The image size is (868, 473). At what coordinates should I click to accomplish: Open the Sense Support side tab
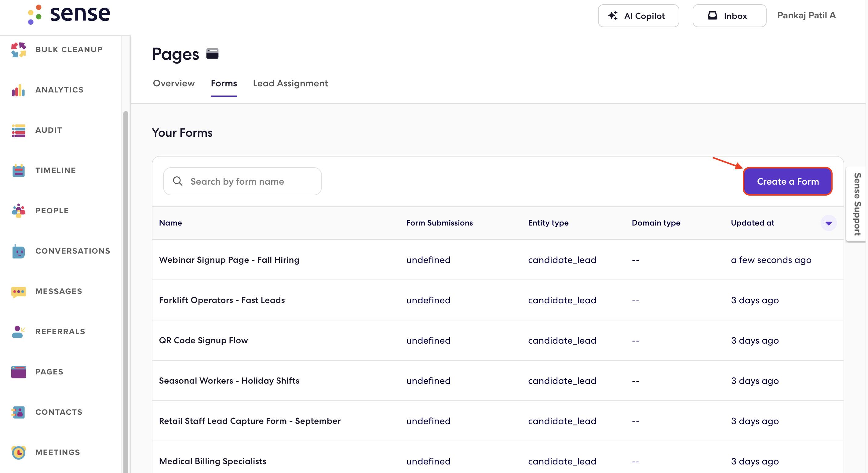click(856, 204)
